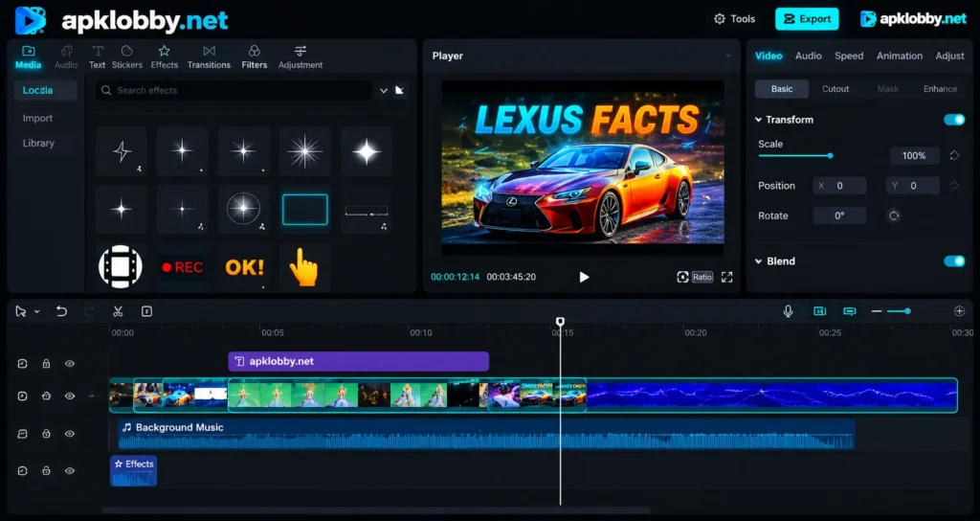The image size is (980, 521).
Task: Click the Scale 100% value field
Action: [x=914, y=156]
